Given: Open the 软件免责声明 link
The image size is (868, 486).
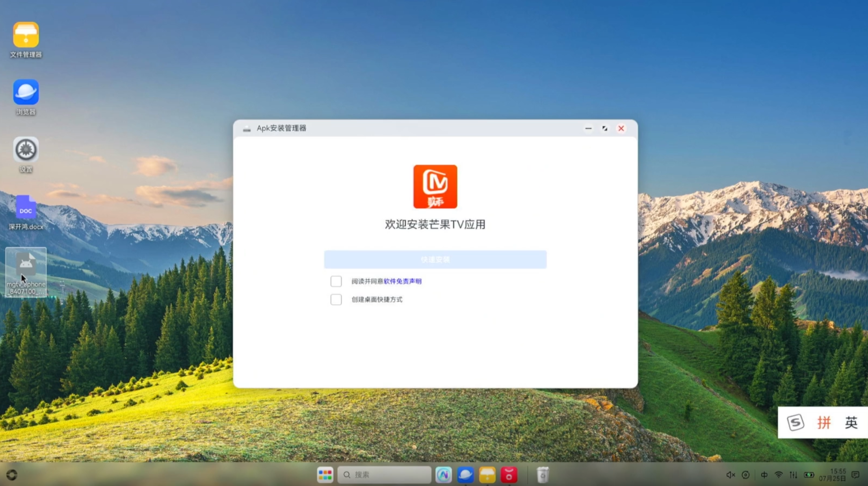Looking at the screenshot, I should (403, 281).
